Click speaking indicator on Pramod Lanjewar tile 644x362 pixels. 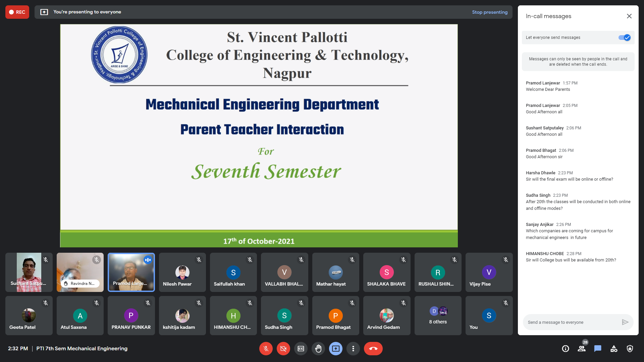pyautogui.click(x=148, y=260)
